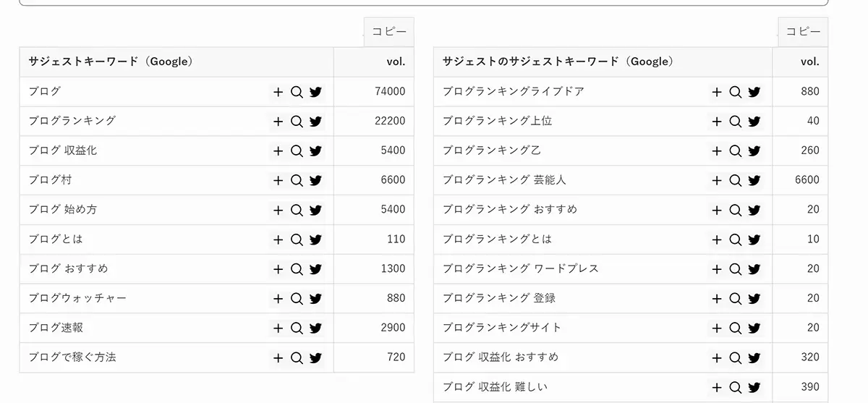Click plus icon for ブログランキングライブドア
868x403 pixels.
(717, 92)
